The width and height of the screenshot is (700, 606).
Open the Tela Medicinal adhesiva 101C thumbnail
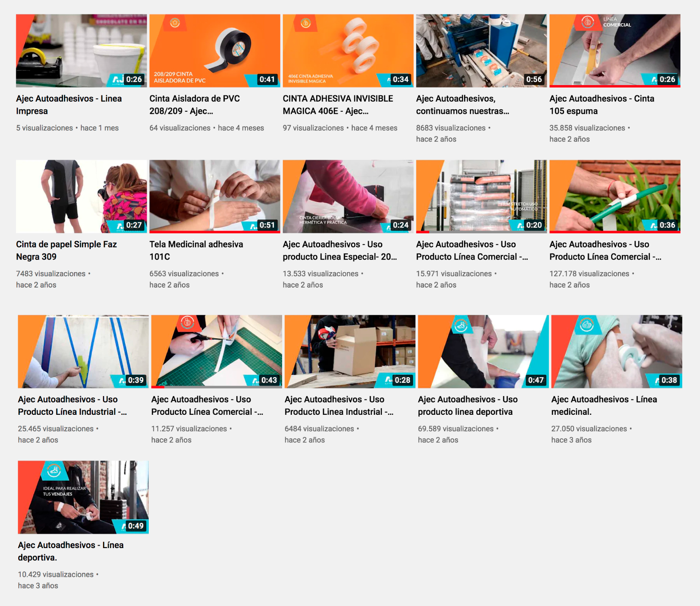(x=215, y=196)
